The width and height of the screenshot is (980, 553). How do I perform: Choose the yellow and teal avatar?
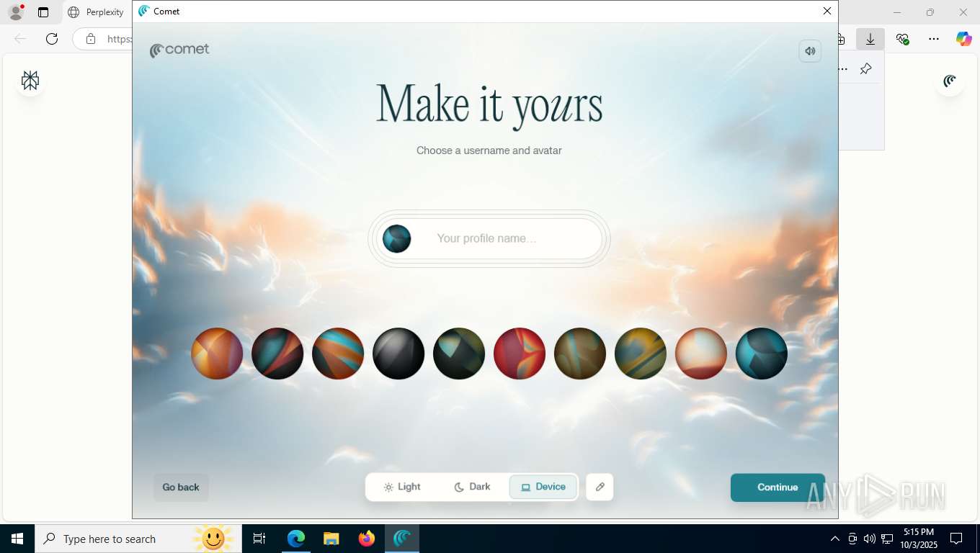pyautogui.click(x=641, y=354)
